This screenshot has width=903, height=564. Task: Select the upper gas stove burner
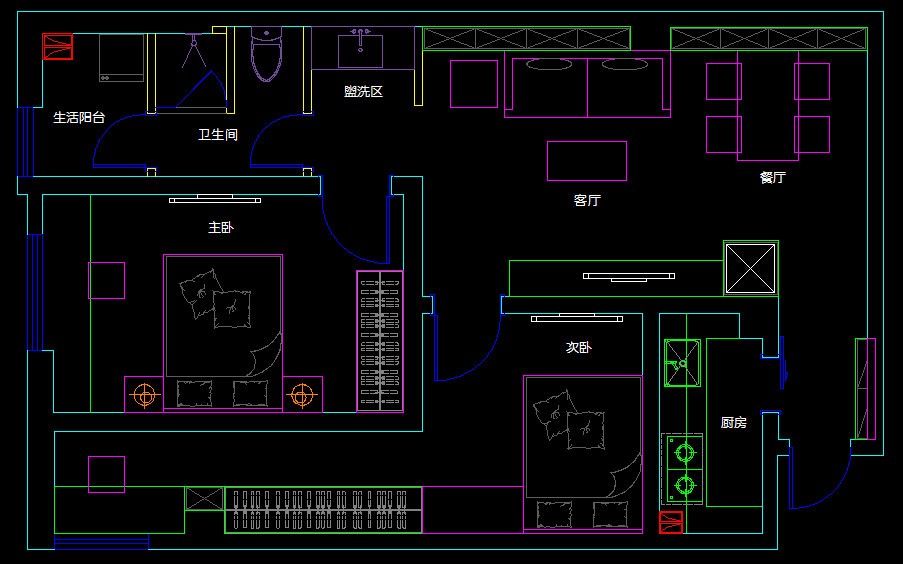click(x=685, y=453)
